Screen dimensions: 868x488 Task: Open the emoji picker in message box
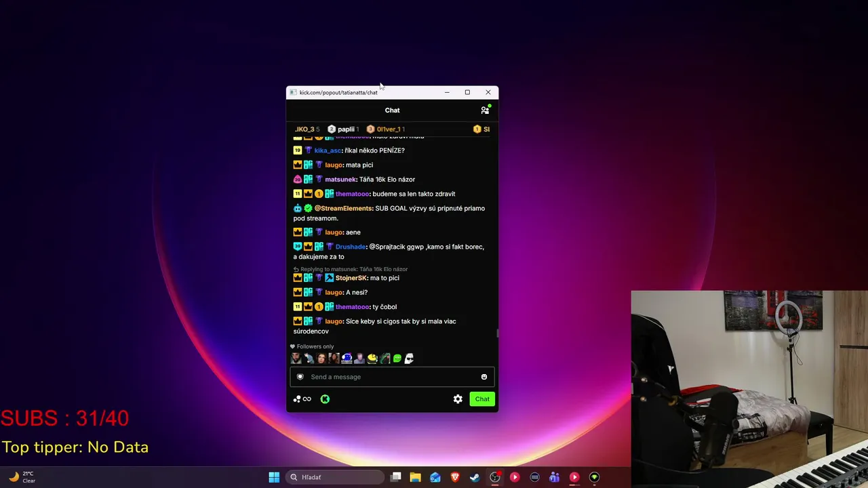point(484,377)
